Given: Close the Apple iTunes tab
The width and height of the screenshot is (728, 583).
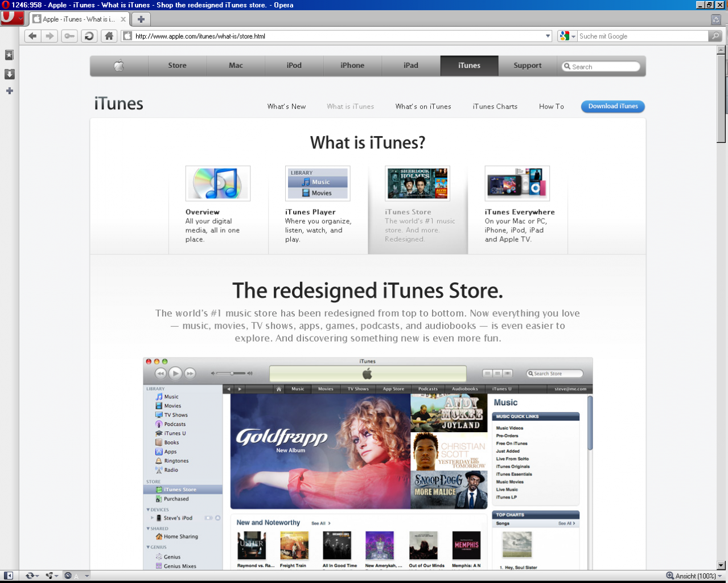Looking at the screenshot, I should pyautogui.click(x=123, y=19).
